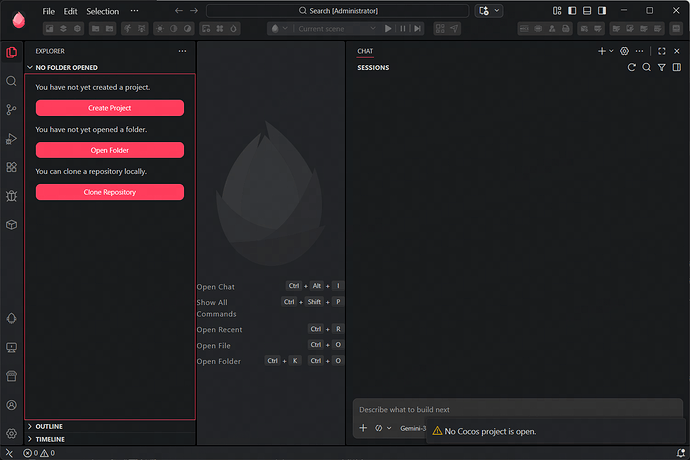Image resolution: width=690 pixels, height=460 pixels.
Task: Click the bug icon in activity bar
Action: 11,196
